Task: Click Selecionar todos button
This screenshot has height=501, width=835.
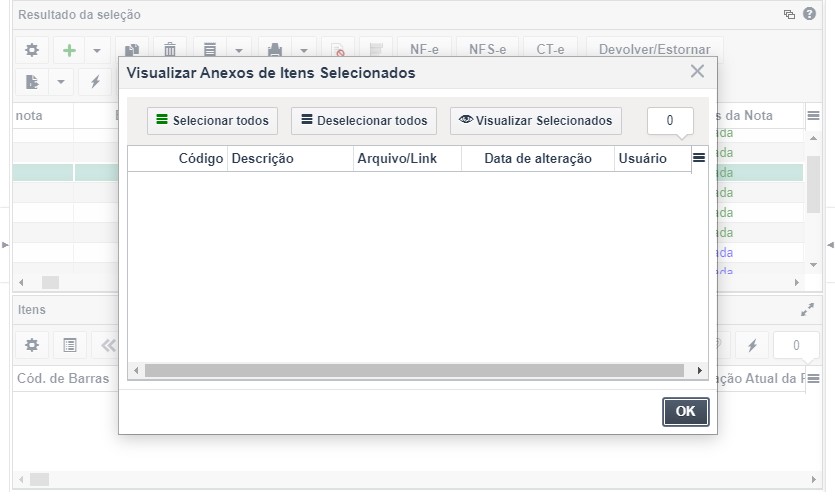Action: [212, 120]
